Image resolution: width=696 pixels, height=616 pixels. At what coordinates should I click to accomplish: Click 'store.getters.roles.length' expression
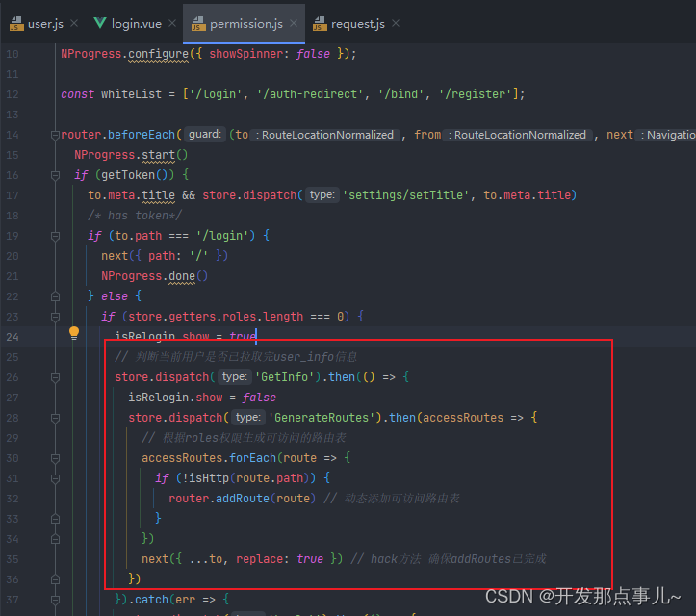[x=216, y=317]
